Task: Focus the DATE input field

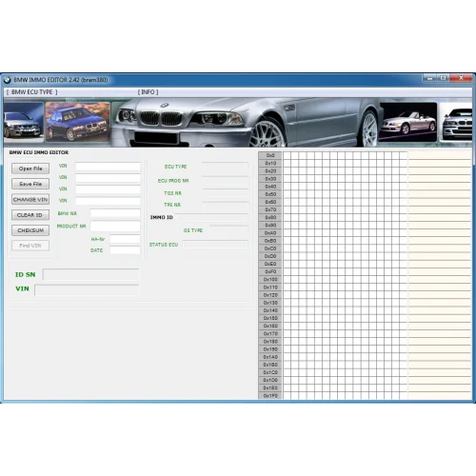Action: click(x=125, y=250)
